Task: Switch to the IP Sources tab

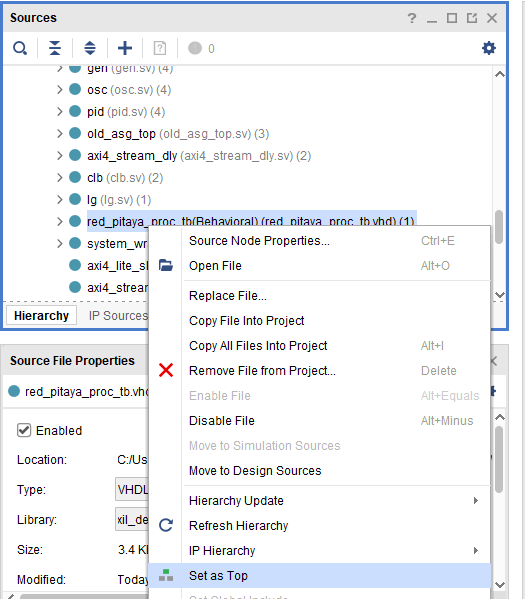Action: [118, 315]
